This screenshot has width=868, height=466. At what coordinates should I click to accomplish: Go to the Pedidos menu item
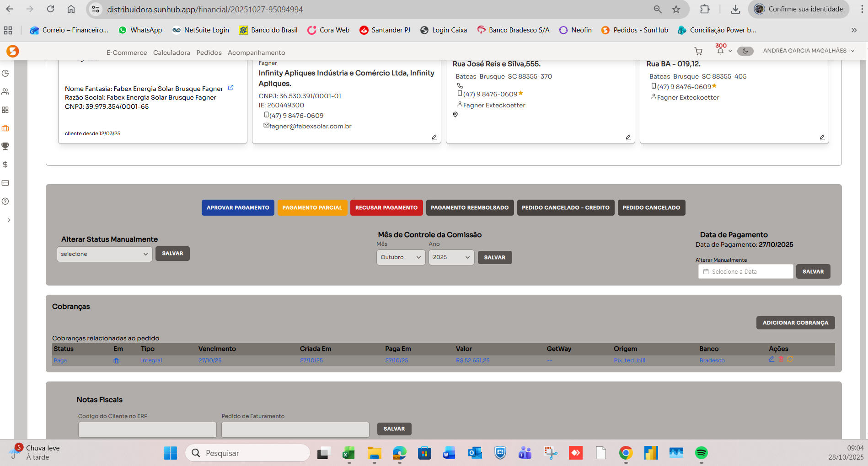[209, 53]
